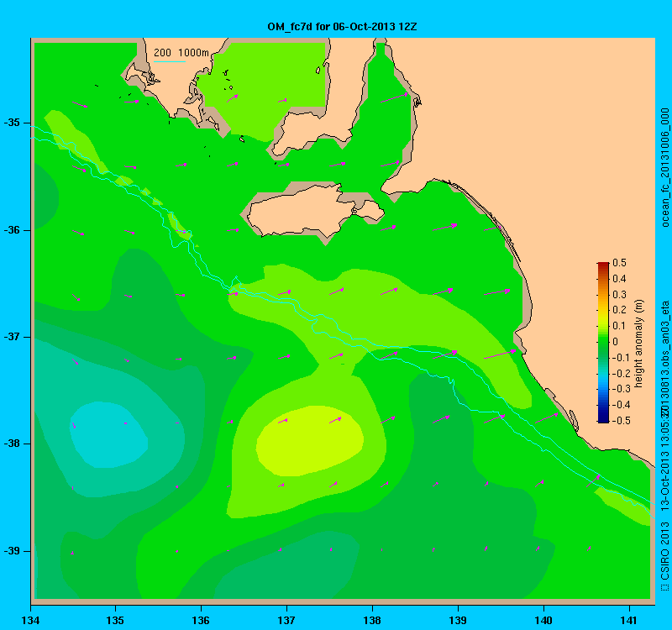The height and width of the screenshot is (630, 672).
Task: Click the 'height anomaly (m)' color bar caption
Action: [x=639, y=344]
